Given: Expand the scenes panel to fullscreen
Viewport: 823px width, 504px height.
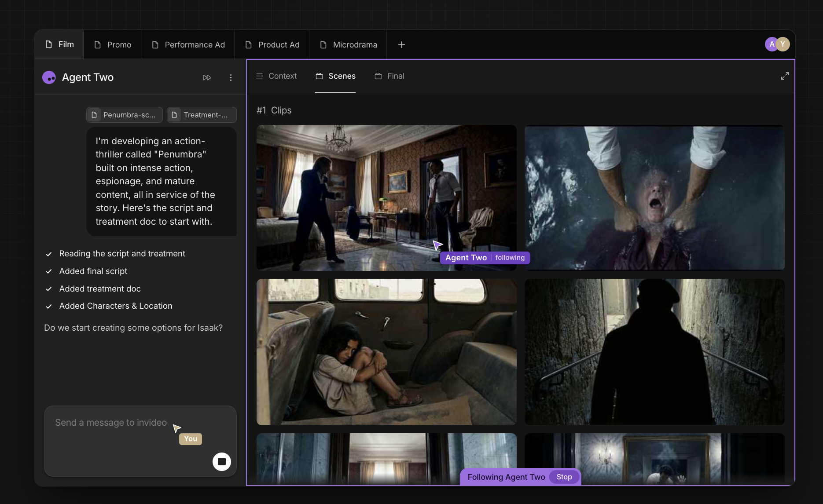Looking at the screenshot, I should coord(785,76).
